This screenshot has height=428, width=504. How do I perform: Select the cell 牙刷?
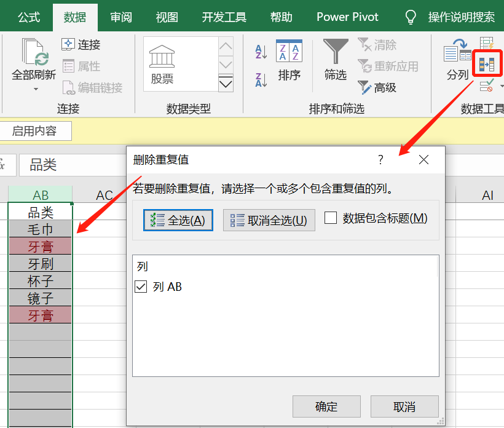[40, 264]
